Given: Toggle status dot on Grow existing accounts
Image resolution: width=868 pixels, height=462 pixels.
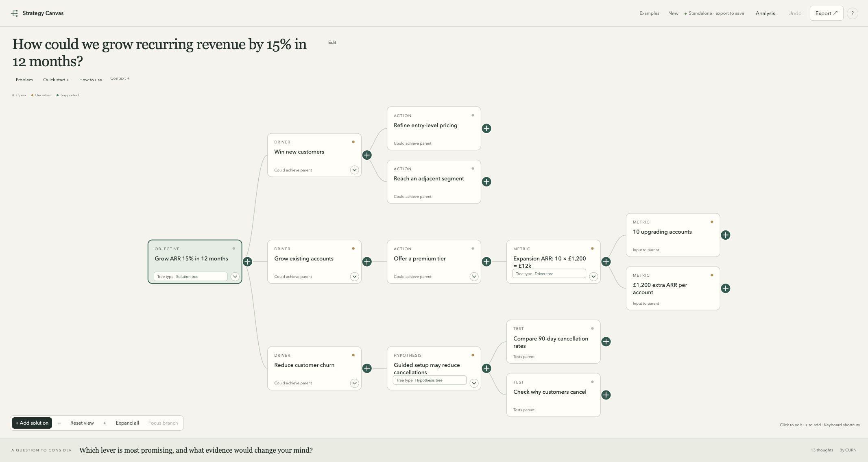Looking at the screenshot, I should (353, 248).
